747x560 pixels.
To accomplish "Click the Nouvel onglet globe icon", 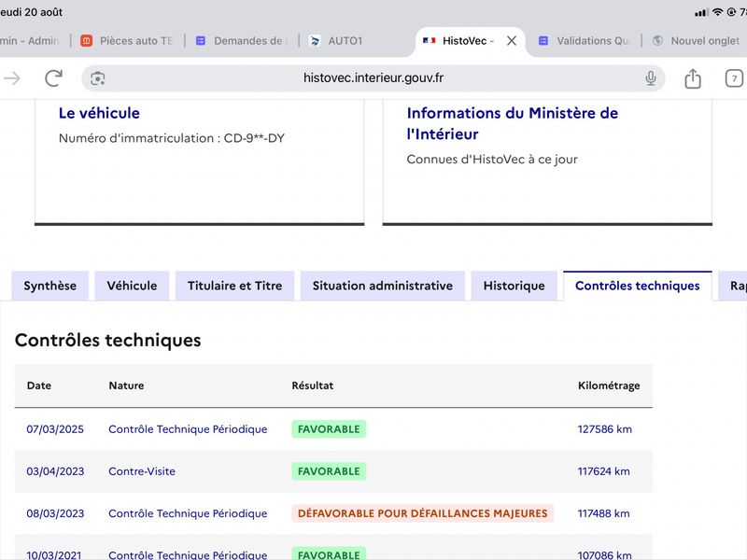I will 657,41.
